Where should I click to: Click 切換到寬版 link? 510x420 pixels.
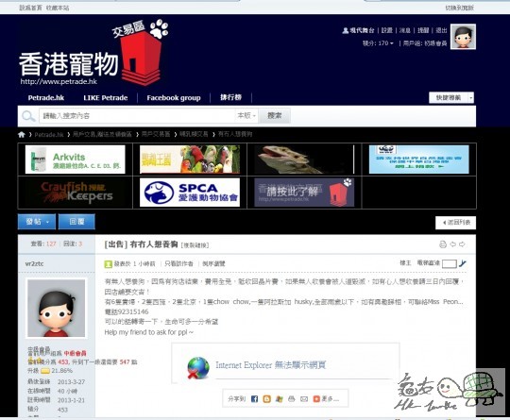(459, 8)
